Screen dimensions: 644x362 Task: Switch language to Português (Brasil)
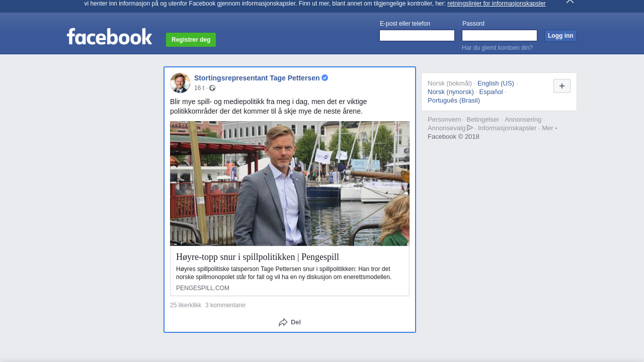coord(454,101)
